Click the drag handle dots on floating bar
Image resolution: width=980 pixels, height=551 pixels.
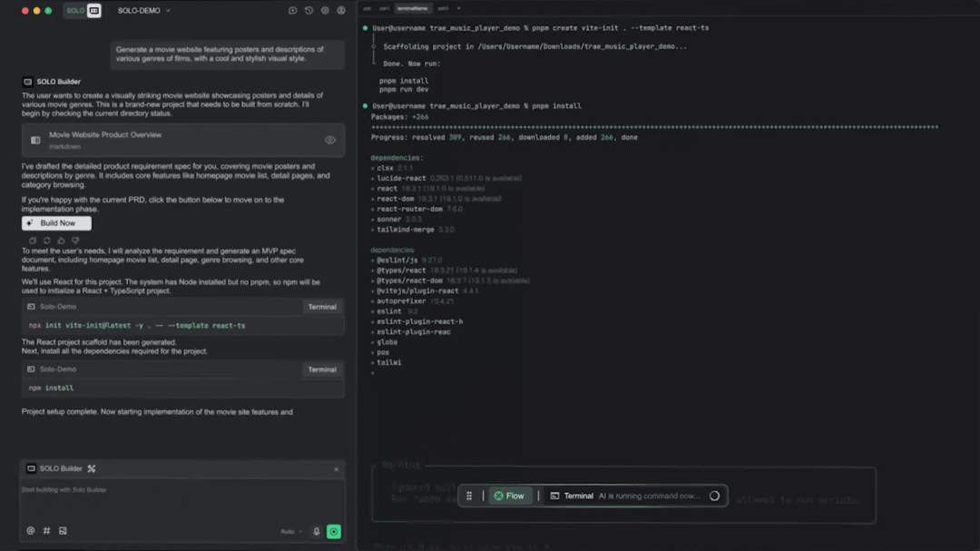pos(469,496)
